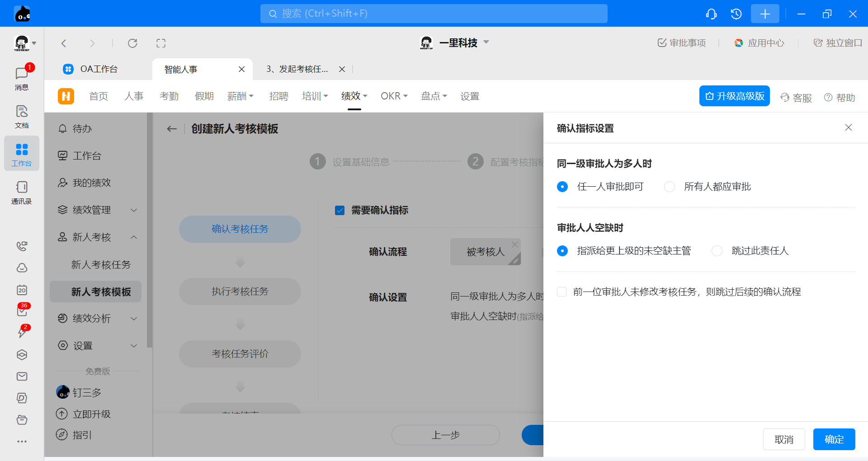Click the calendar icon in left sidebar

pyautogui.click(x=22, y=290)
